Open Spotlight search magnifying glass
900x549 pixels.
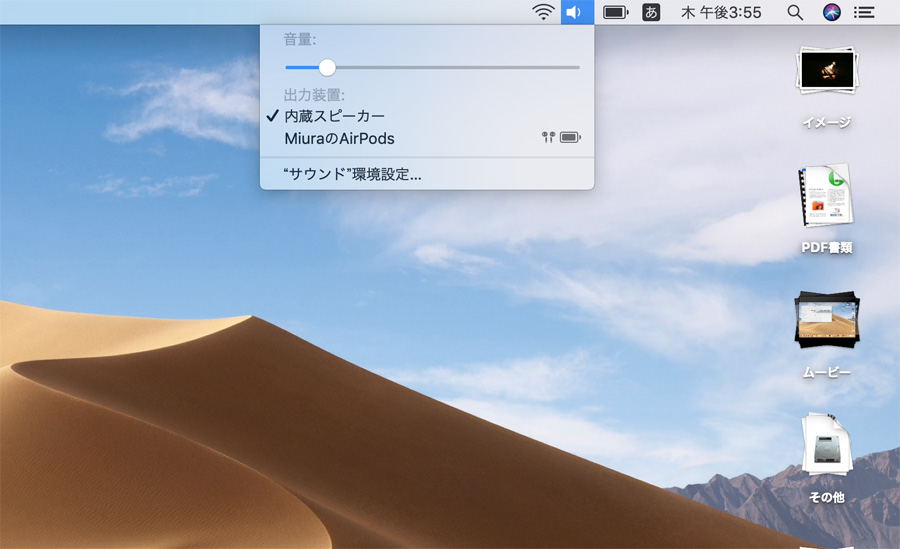click(x=795, y=12)
